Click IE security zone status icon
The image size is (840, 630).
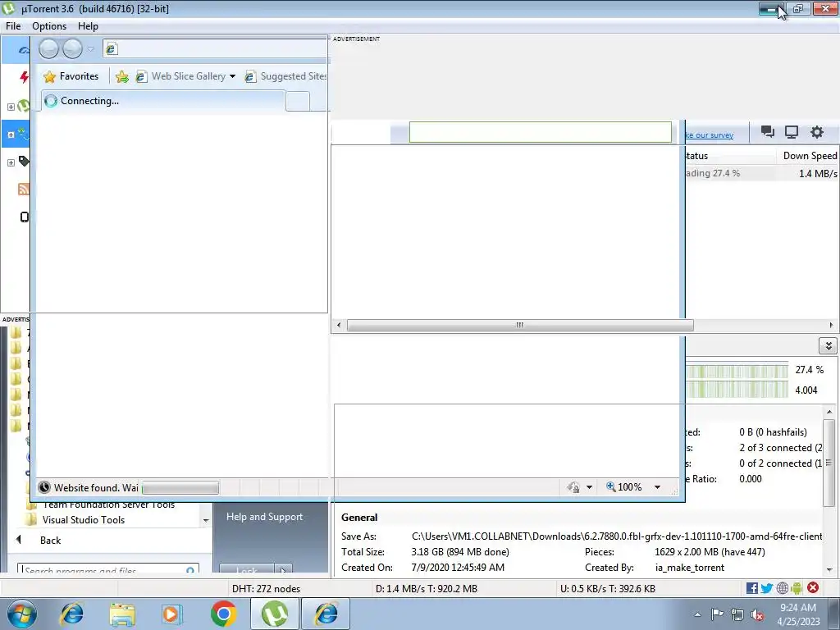click(573, 487)
